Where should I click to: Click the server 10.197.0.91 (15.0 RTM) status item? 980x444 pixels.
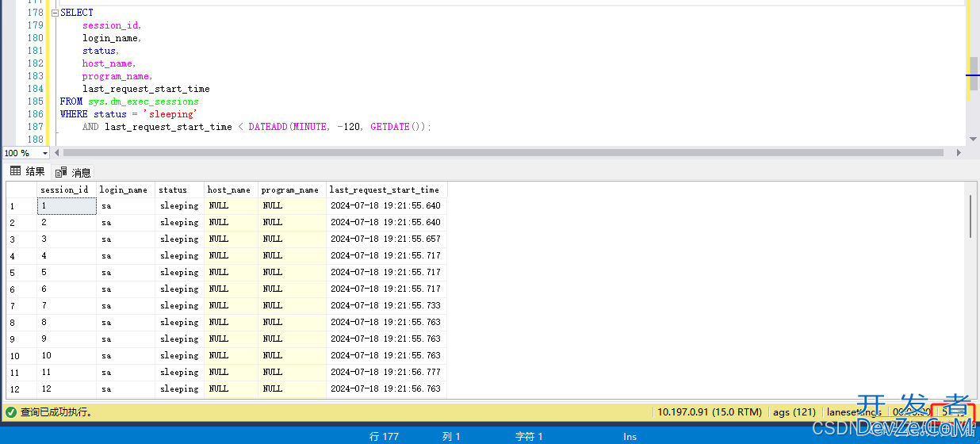[x=710, y=412]
